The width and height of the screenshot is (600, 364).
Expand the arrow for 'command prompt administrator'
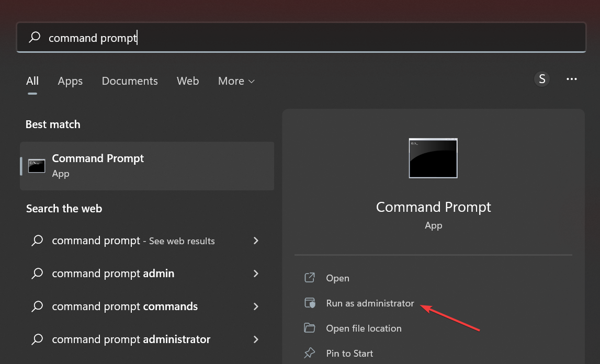pyautogui.click(x=256, y=339)
